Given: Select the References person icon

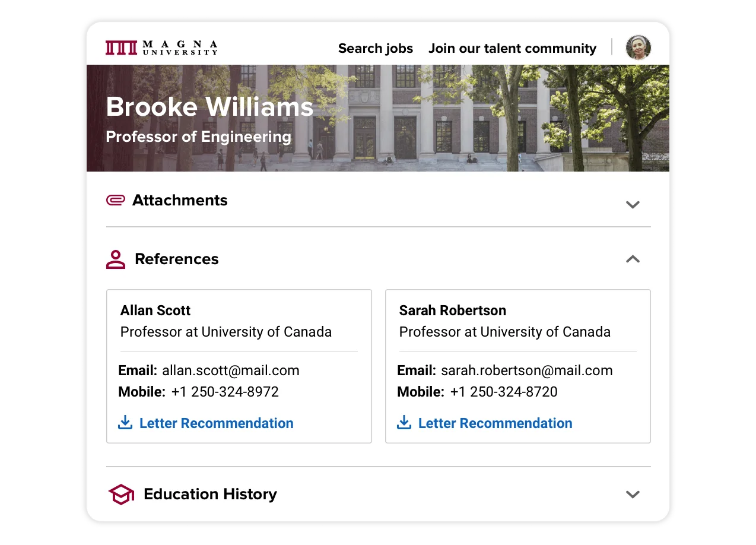Looking at the screenshot, I should click(x=116, y=259).
